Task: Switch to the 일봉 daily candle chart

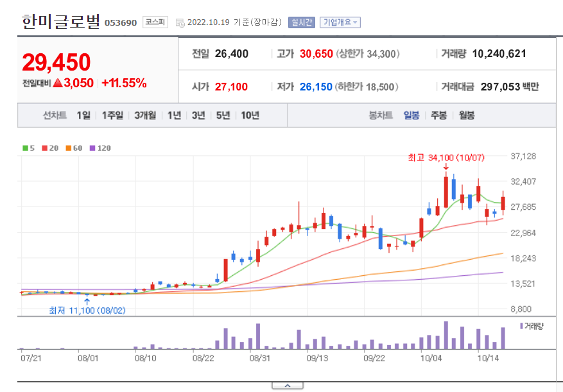Action: click(411, 115)
